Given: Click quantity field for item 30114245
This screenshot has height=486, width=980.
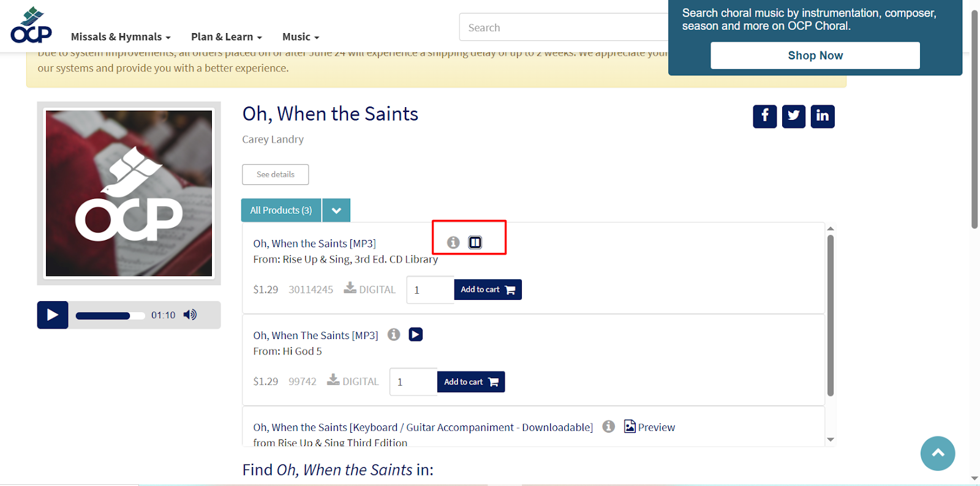Looking at the screenshot, I should pyautogui.click(x=431, y=290).
